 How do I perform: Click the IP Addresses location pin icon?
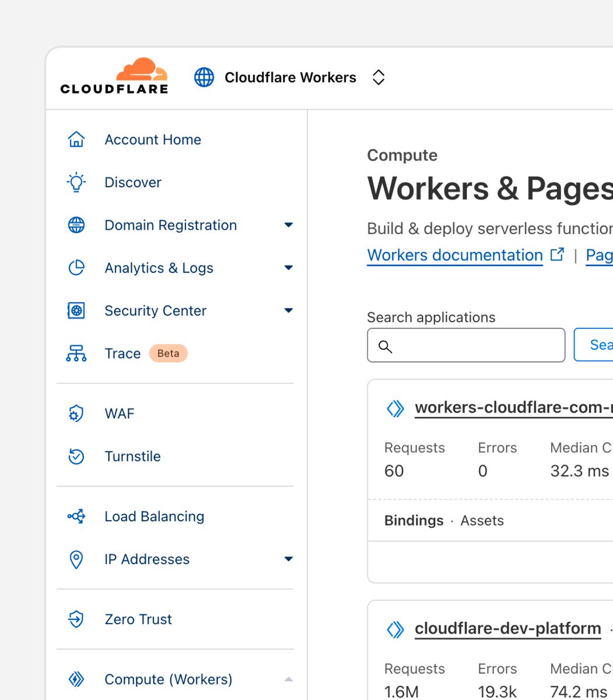click(x=76, y=559)
